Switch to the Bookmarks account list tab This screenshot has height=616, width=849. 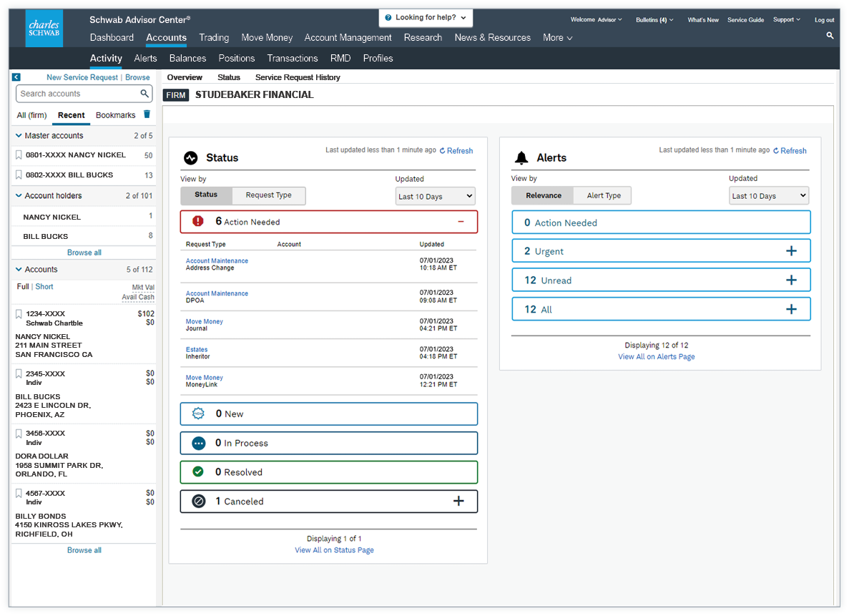point(115,115)
